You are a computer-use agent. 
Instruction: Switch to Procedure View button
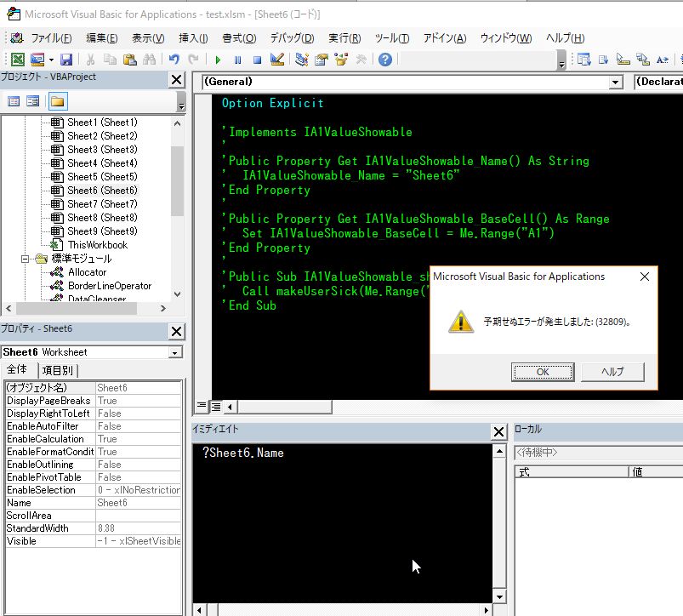pos(202,406)
